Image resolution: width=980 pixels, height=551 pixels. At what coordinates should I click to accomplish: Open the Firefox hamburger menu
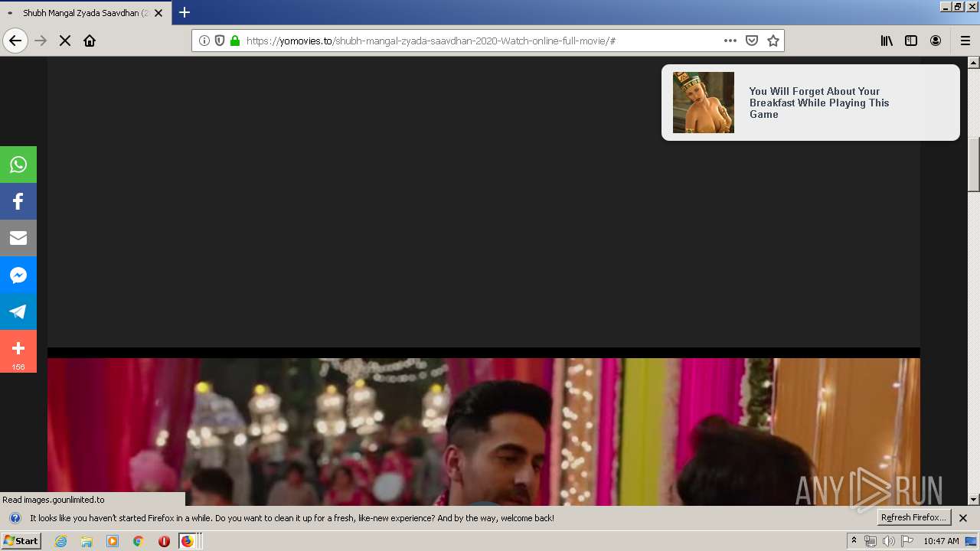[965, 41]
